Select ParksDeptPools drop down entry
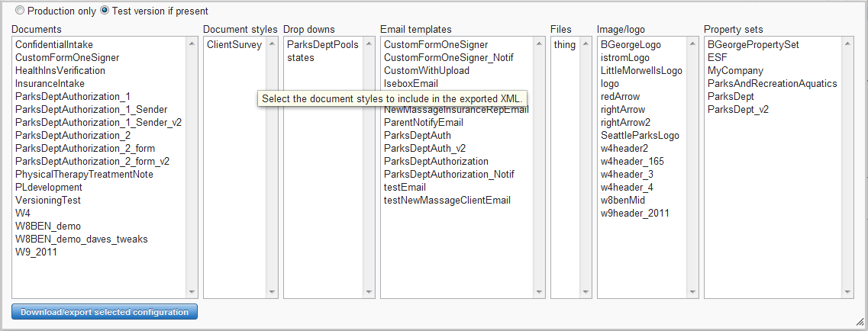This screenshot has height=331, width=868. pyautogui.click(x=322, y=45)
